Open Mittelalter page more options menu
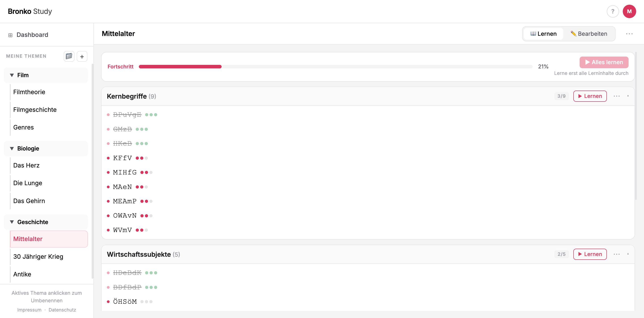Viewport: 644px width, 318px height. 629,34
